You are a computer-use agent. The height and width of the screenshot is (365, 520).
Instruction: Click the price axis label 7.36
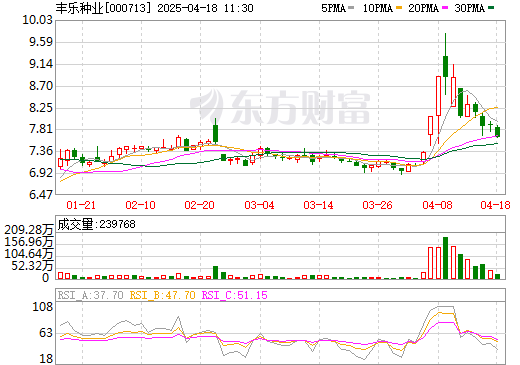(x=41, y=151)
